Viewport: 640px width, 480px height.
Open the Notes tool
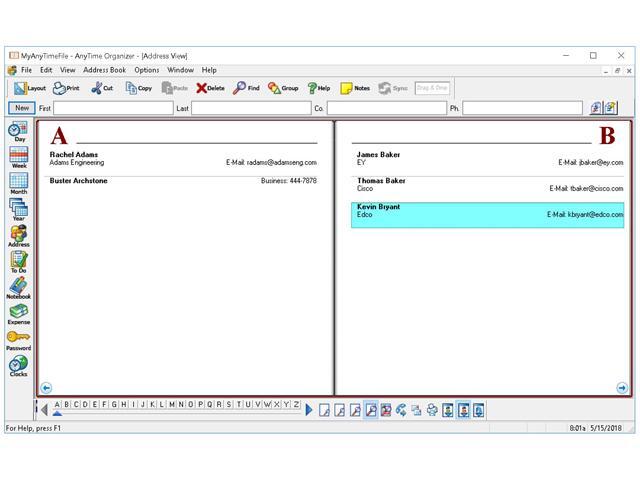click(355, 88)
